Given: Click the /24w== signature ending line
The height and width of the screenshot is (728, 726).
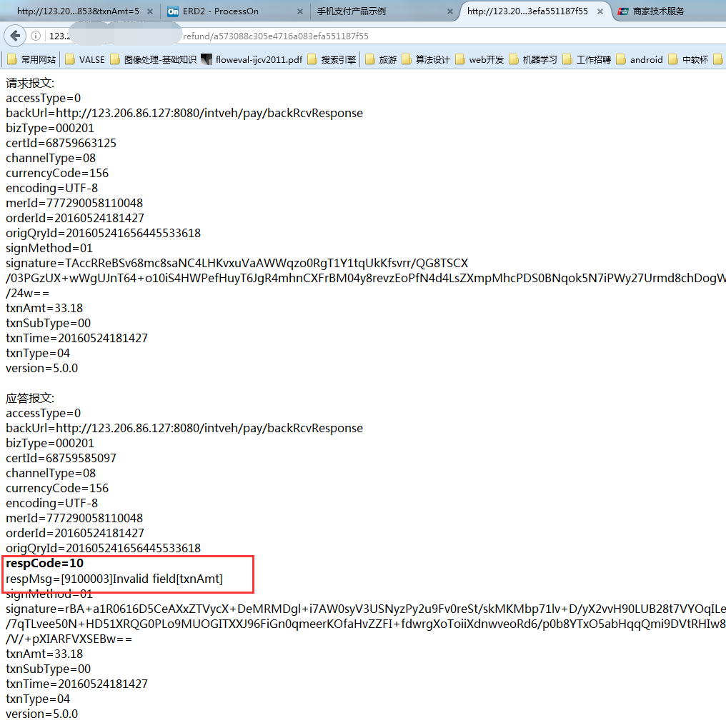Looking at the screenshot, I should click(x=27, y=293).
